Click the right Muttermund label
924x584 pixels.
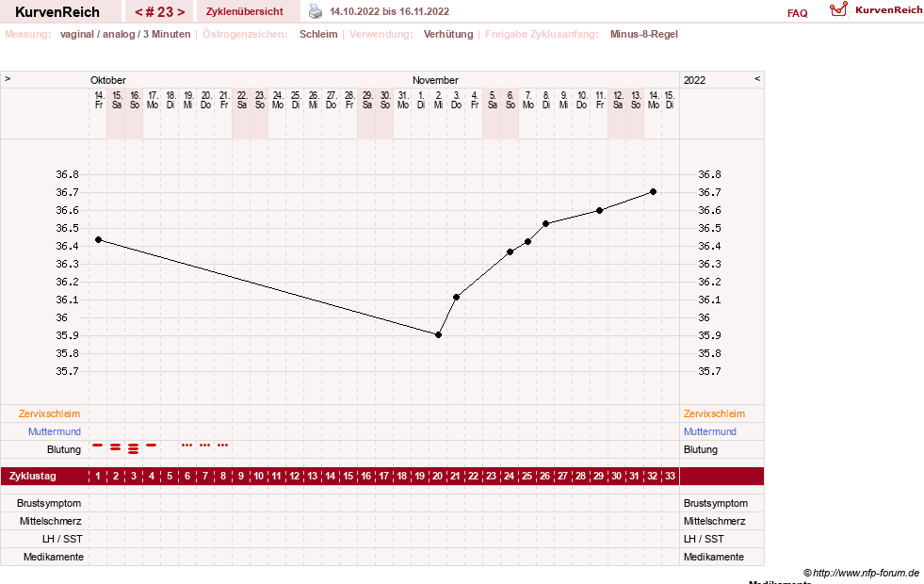click(710, 431)
